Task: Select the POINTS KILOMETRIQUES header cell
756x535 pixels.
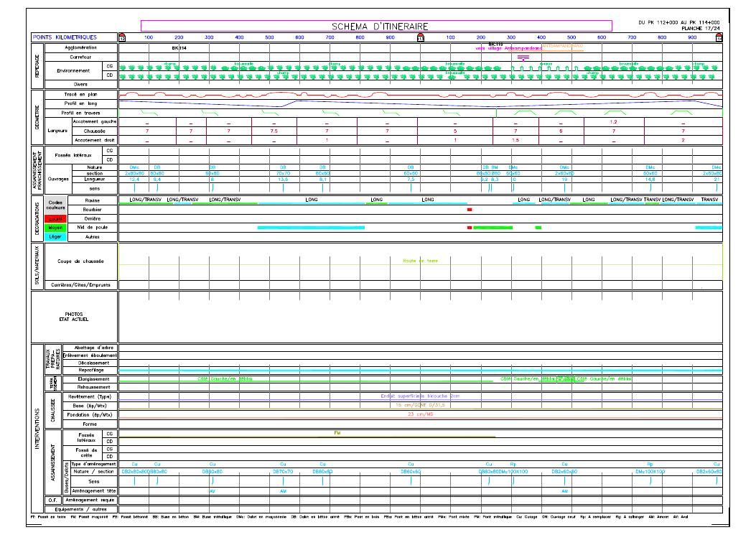Action: (73, 37)
